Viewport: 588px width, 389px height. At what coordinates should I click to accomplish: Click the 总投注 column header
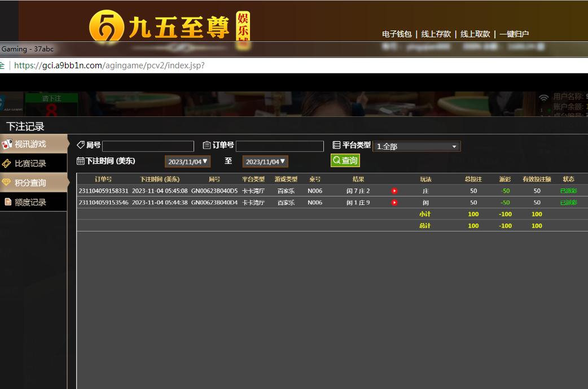473,180
